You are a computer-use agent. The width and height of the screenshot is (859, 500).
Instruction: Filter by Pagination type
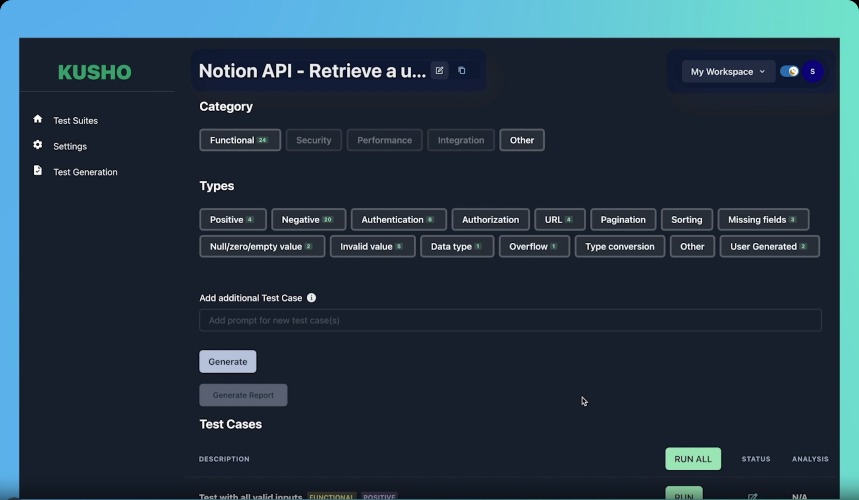coord(623,220)
